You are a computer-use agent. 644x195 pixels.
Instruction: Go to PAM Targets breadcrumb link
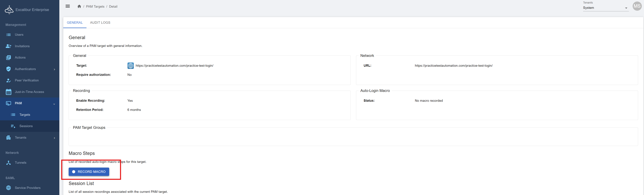click(95, 6)
